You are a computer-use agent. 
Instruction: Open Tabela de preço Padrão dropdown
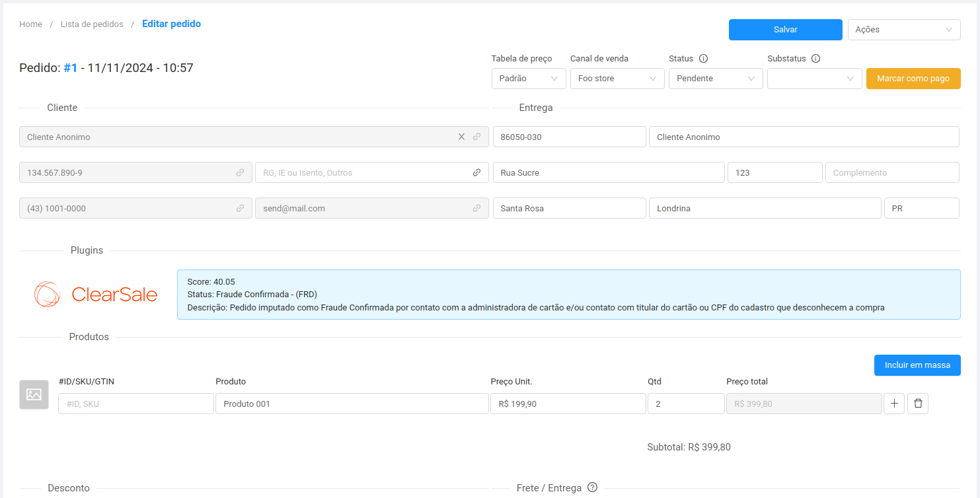coord(529,79)
